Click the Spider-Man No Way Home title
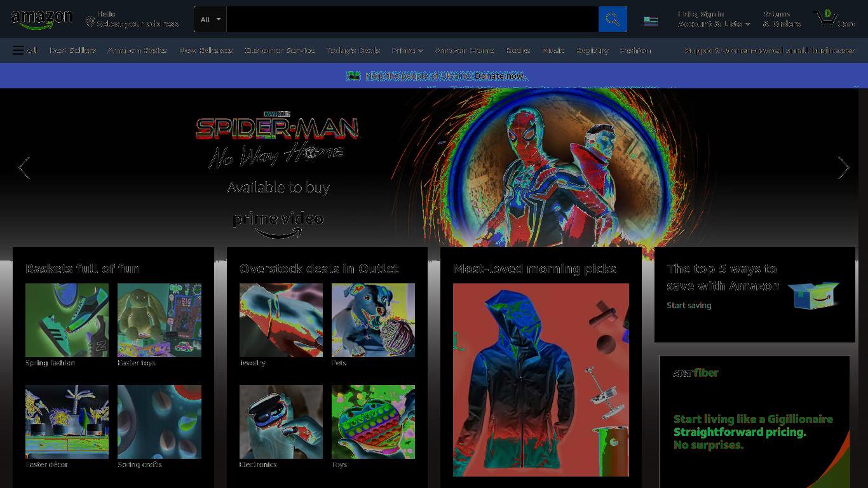Screen dimensions: 868x488 [277, 140]
